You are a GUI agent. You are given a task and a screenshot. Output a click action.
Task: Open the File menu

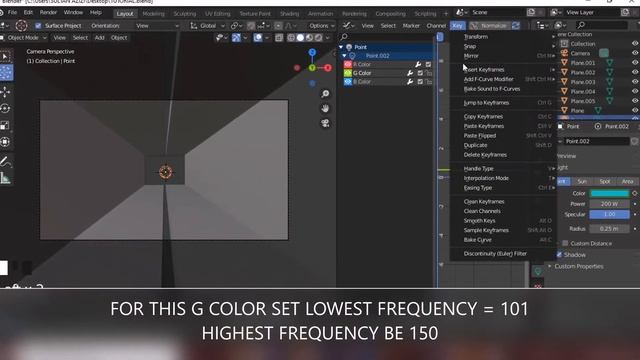click(13, 13)
